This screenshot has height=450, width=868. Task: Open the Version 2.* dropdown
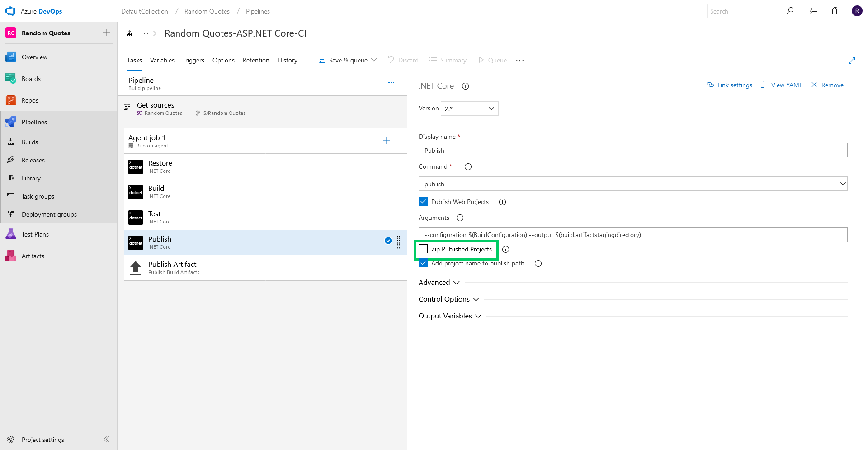469,109
